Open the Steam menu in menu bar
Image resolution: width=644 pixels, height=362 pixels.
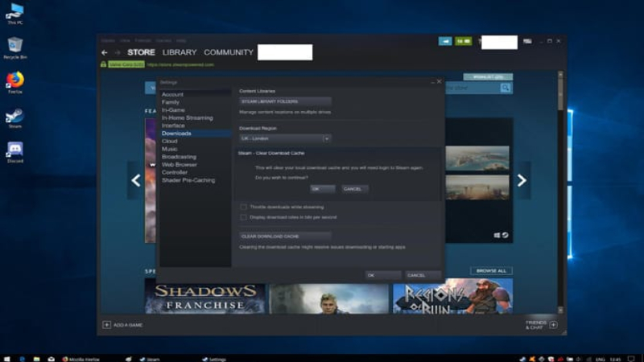[108, 41]
